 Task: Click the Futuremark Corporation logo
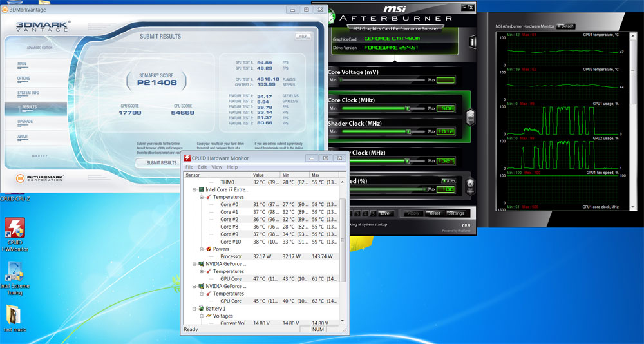[x=39, y=178]
